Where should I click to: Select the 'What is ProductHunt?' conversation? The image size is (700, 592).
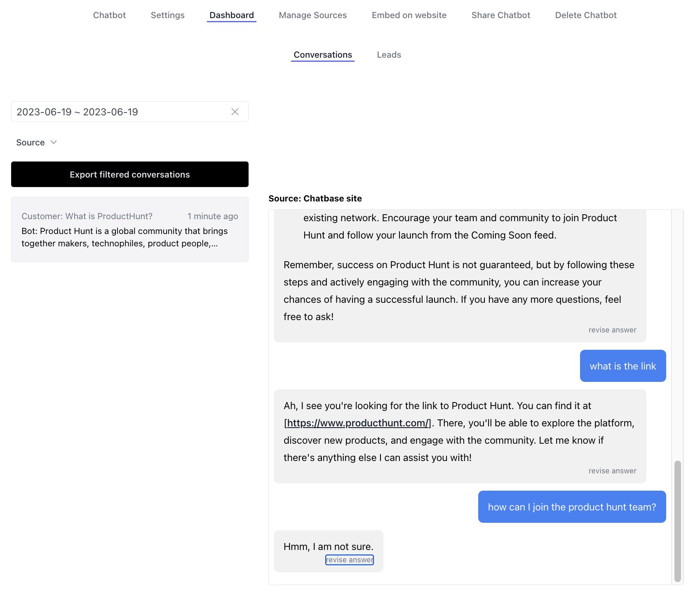coord(130,229)
